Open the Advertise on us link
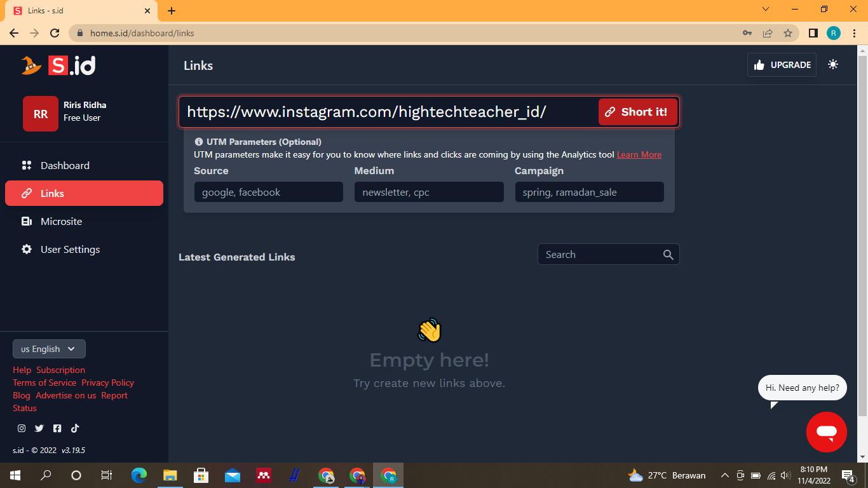The height and width of the screenshot is (488, 868). pyautogui.click(x=66, y=395)
